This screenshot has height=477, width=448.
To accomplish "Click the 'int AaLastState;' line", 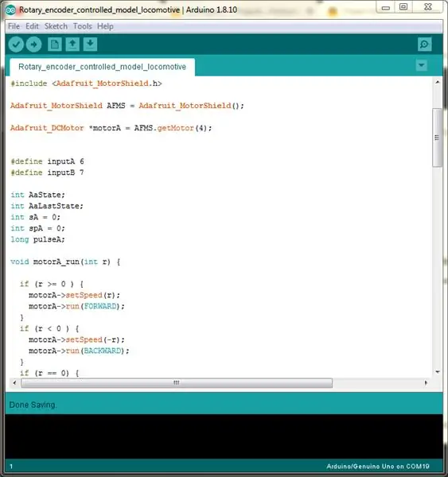I will click(47, 206).
